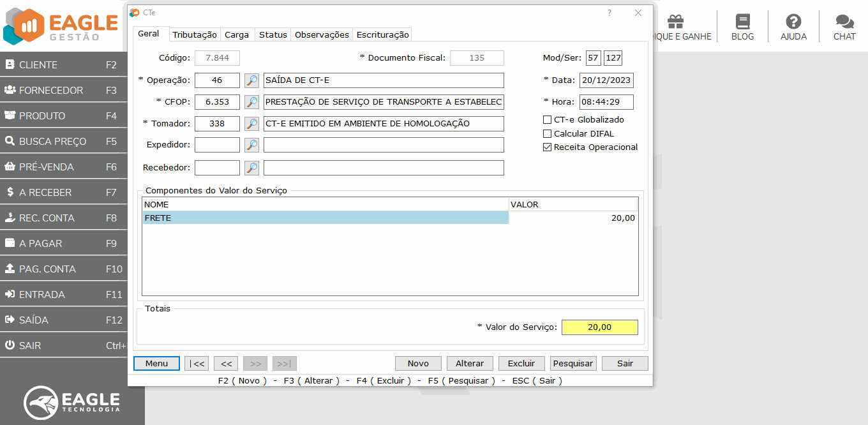Click the Ser field showing 127
Image resolution: width=868 pixels, height=425 pixels.
613,58
